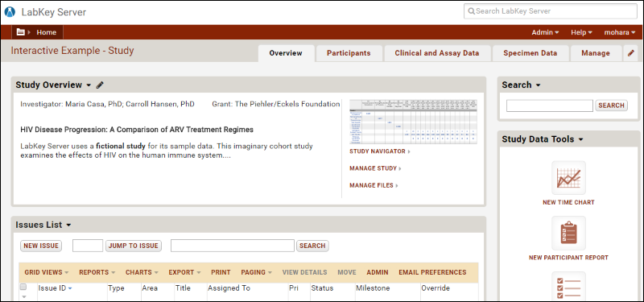The width and height of the screenshot is (644, 302).
Task: Click the Issues List search text field
Action: coord(233,246)
